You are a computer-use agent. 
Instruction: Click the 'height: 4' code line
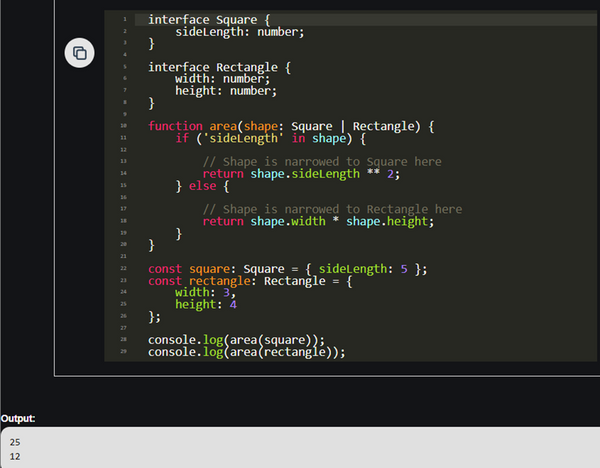click(206, 305)
